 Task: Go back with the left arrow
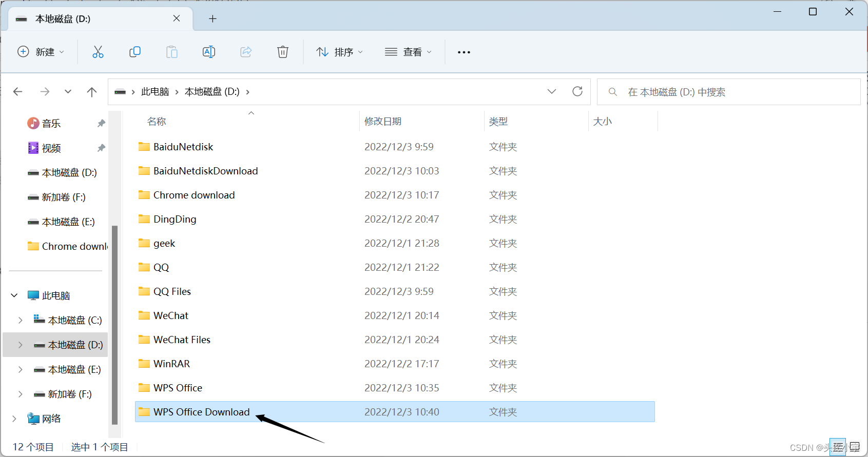[18, 92]
